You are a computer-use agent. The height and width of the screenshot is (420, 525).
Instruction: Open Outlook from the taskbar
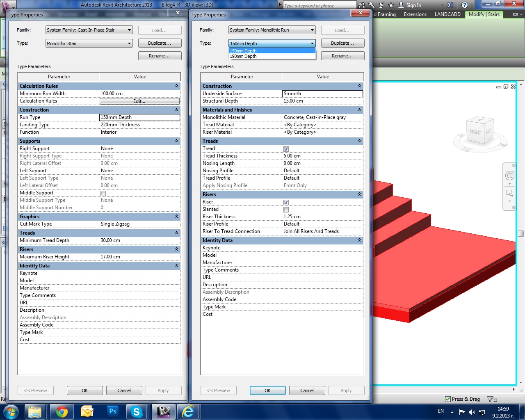pos(87,411)
